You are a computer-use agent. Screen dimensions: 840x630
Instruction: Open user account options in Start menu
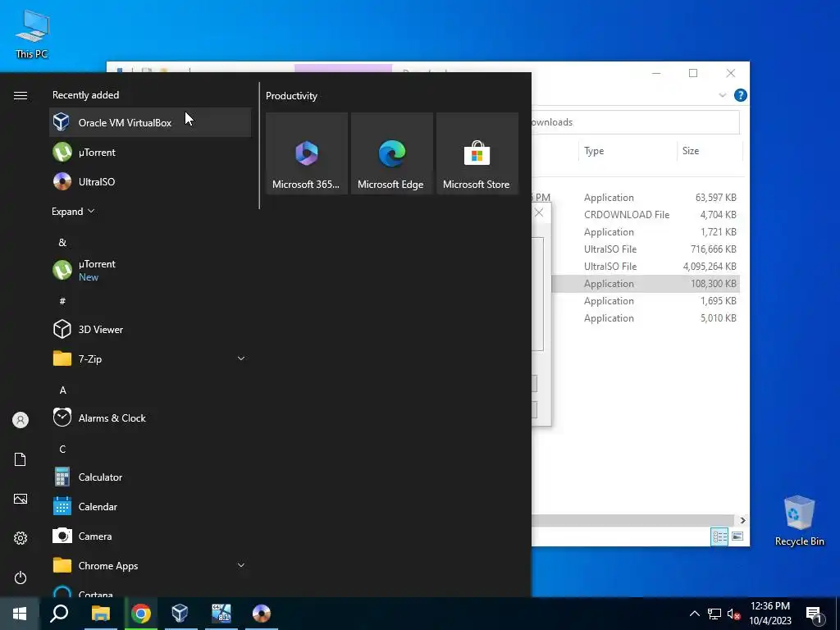pos(21,420)
